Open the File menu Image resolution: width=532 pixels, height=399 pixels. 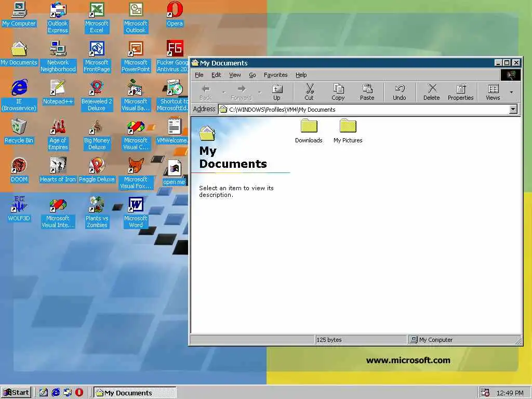click(x=199, y=75)
